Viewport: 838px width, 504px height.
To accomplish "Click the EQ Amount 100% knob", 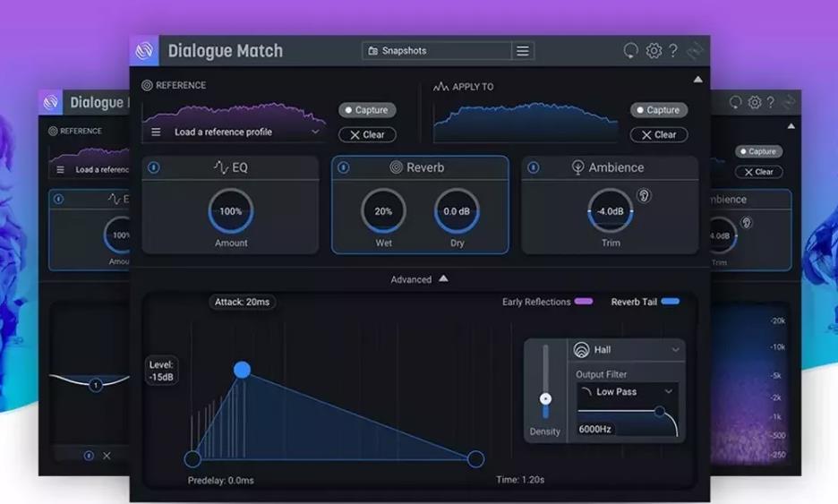I will (231, 211).
